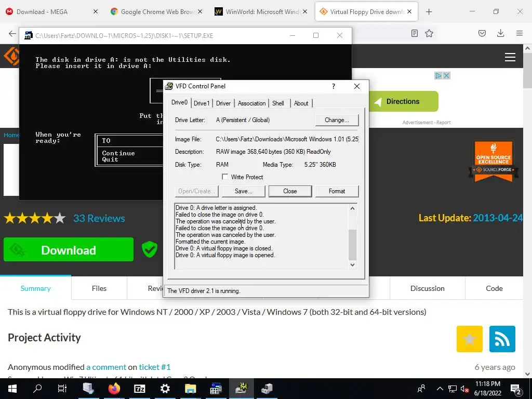The image size is (532, 399).
Task: Open a new browser tab
Action: point(429,12)
